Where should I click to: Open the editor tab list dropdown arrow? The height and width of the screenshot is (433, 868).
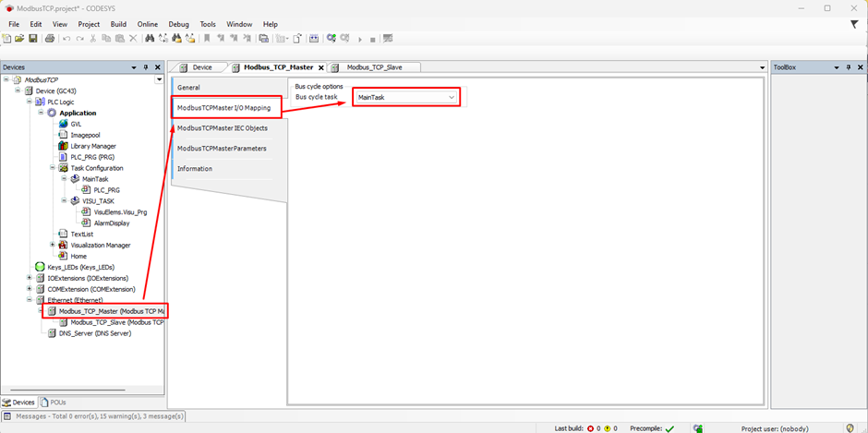pos(763,67)
